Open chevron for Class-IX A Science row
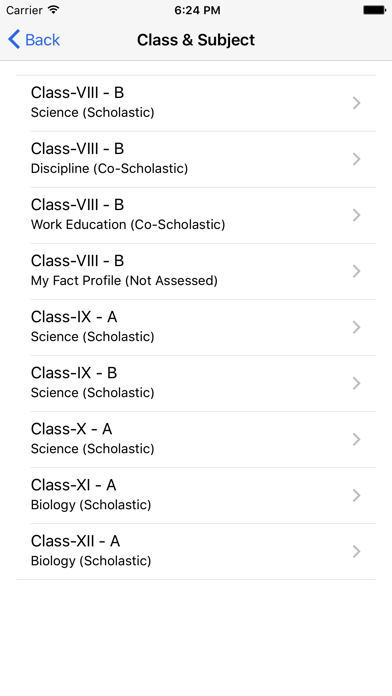392x696 pixels. click(x=356, y=327)
